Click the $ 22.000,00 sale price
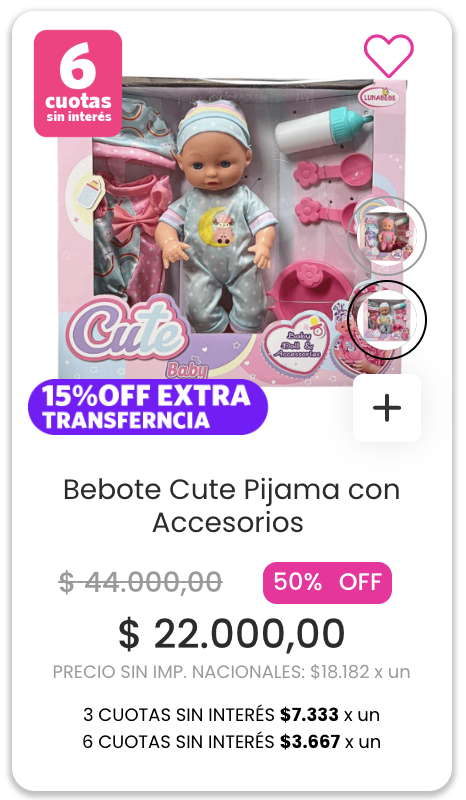Screen dimensions: 466x800 click(x=232, y=634)
